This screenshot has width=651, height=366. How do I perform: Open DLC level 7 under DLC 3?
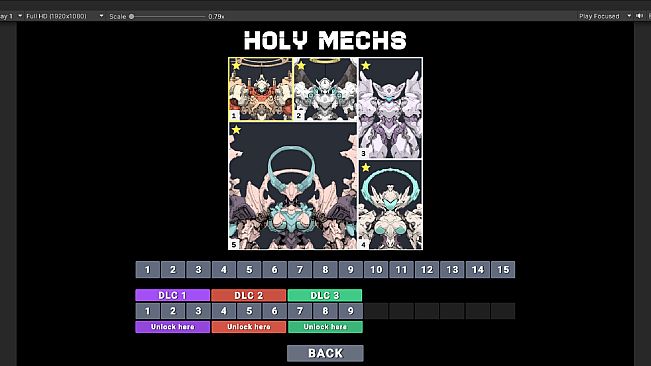pyautogui.click(x=300, y=311)
